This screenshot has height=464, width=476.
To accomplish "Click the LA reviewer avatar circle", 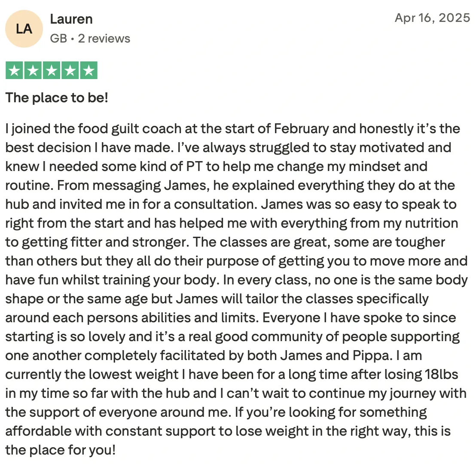I will pos(24,29).
